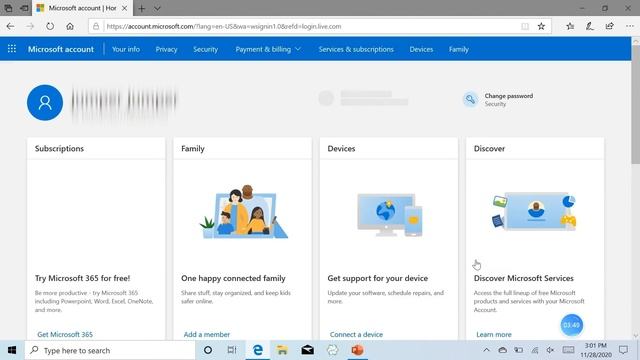Refresh the current page
This screenshot has height=360, width=640.
tap(50, 26)
